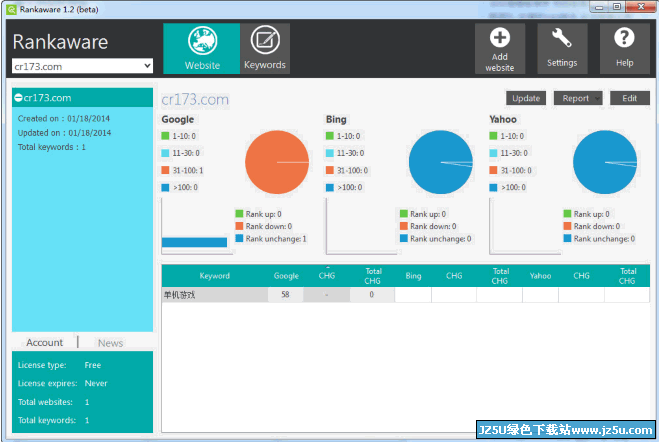Sort by the Yahoo column header

(x=540, y=276)
